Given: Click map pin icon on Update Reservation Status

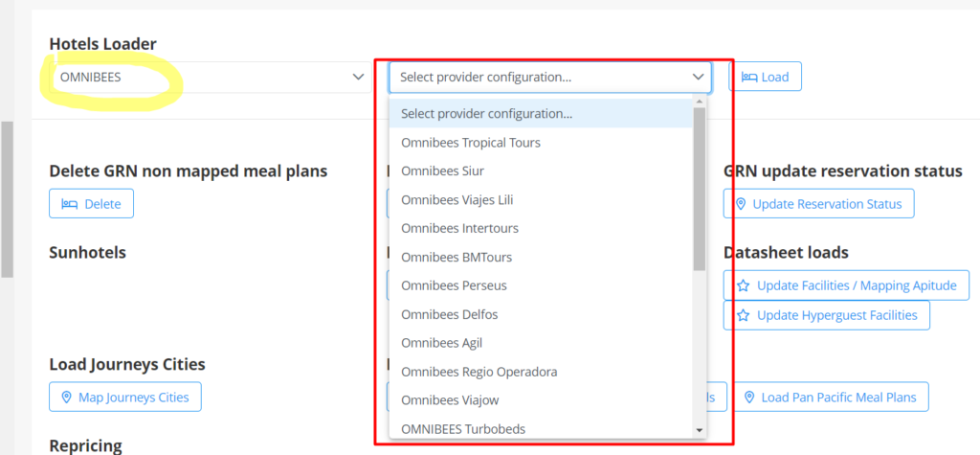Looking at the screenshot, I should pyautogui.click(x=741, y=204).
